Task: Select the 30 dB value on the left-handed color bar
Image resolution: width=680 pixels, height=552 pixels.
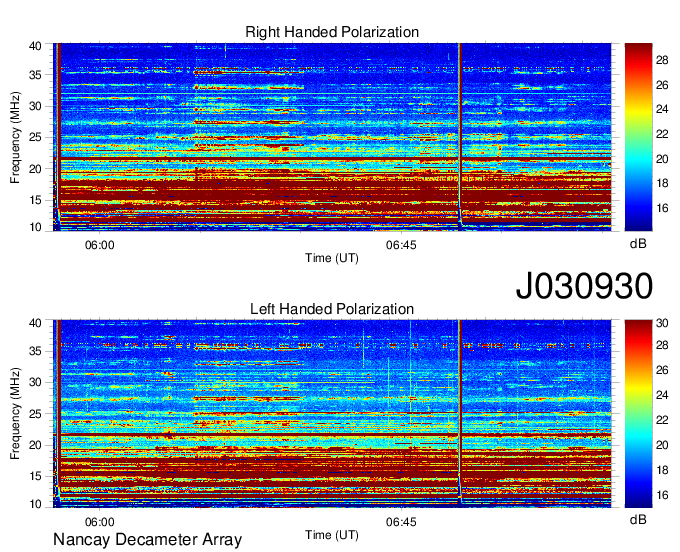Action: [x=662, y=323]
